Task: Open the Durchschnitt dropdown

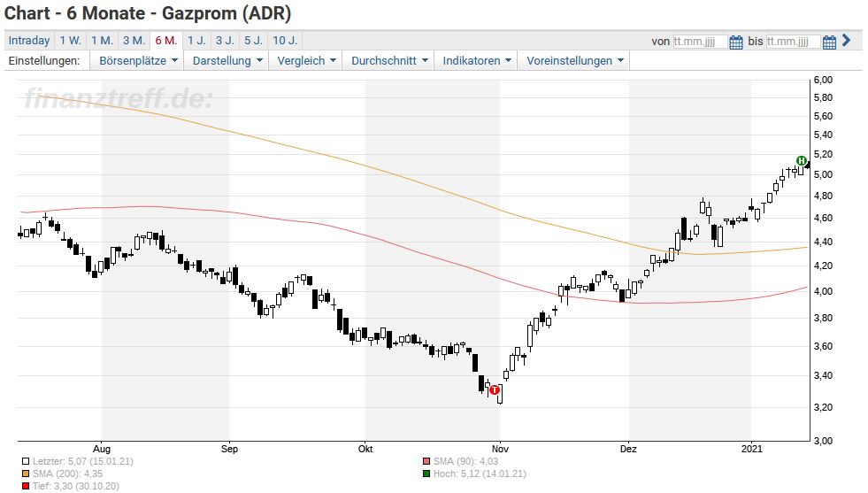Action: pyautogui.click(x=389, y=61)
